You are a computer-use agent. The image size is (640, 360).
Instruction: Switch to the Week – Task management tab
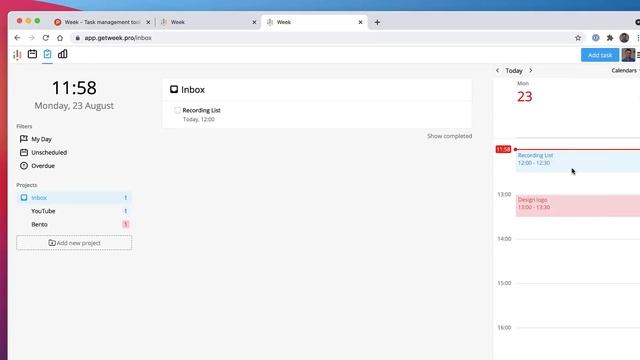(102, 22)
